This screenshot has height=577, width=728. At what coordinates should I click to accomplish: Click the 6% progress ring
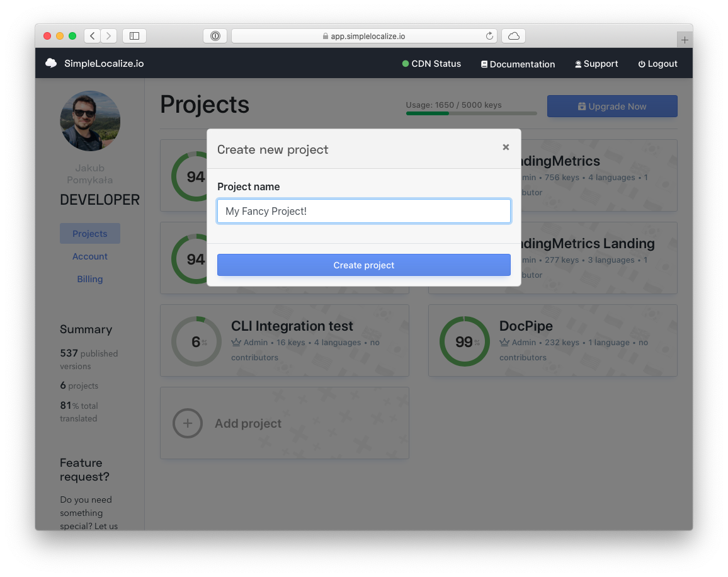pos(196,341)
